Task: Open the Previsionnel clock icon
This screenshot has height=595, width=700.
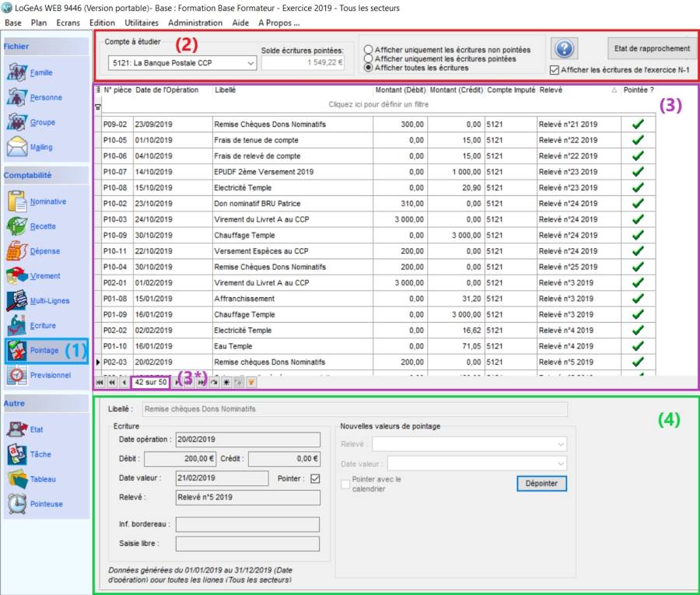Action: pos(17,375)
